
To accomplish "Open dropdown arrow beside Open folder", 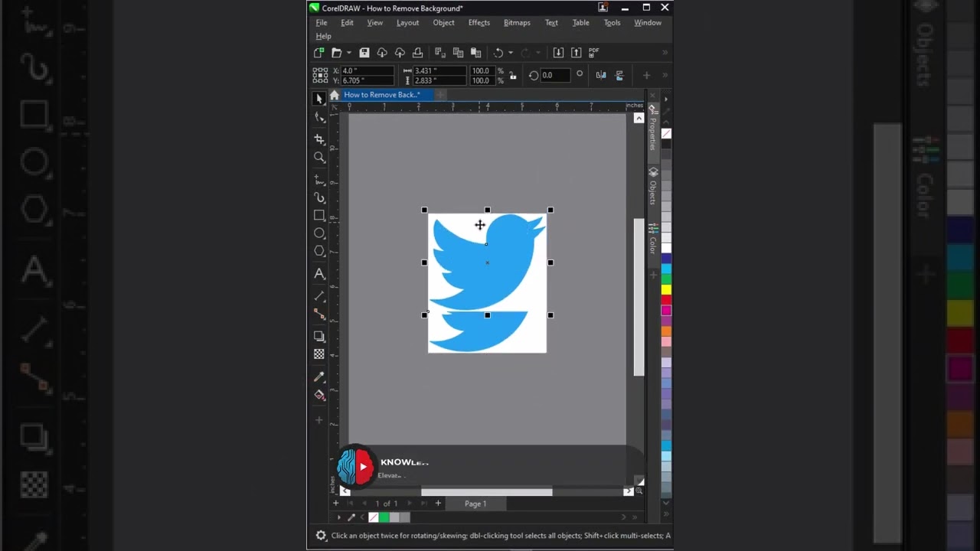I will [348, 53].
